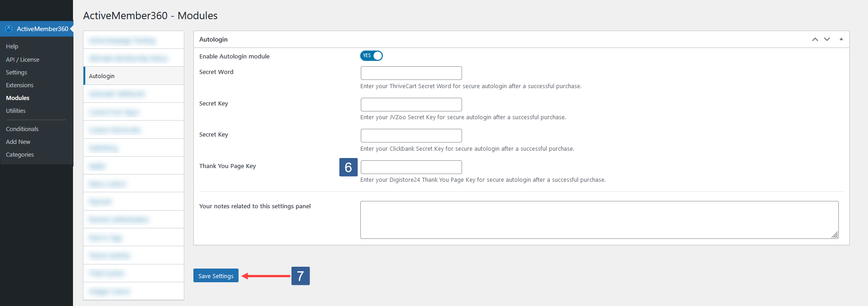
Task: Open the Utilities page
Action: tap(16, 111)
